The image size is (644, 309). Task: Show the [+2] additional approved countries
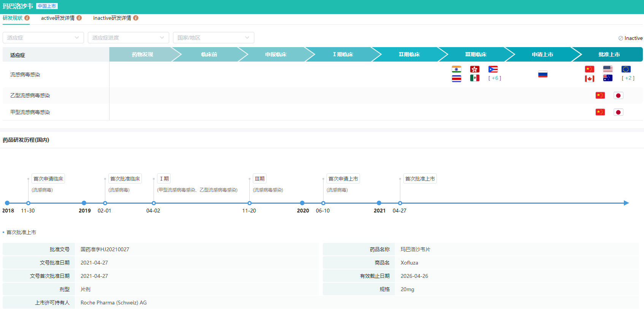point(628,78)
